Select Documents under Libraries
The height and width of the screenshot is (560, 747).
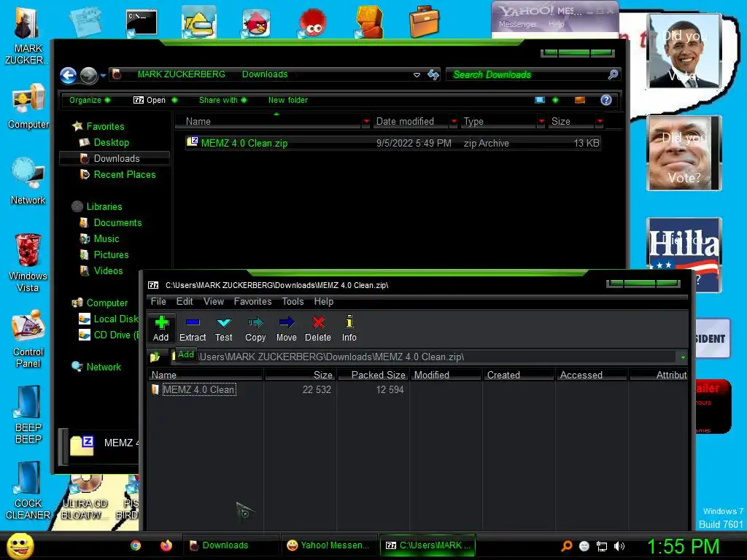click(x=117, y=223)
